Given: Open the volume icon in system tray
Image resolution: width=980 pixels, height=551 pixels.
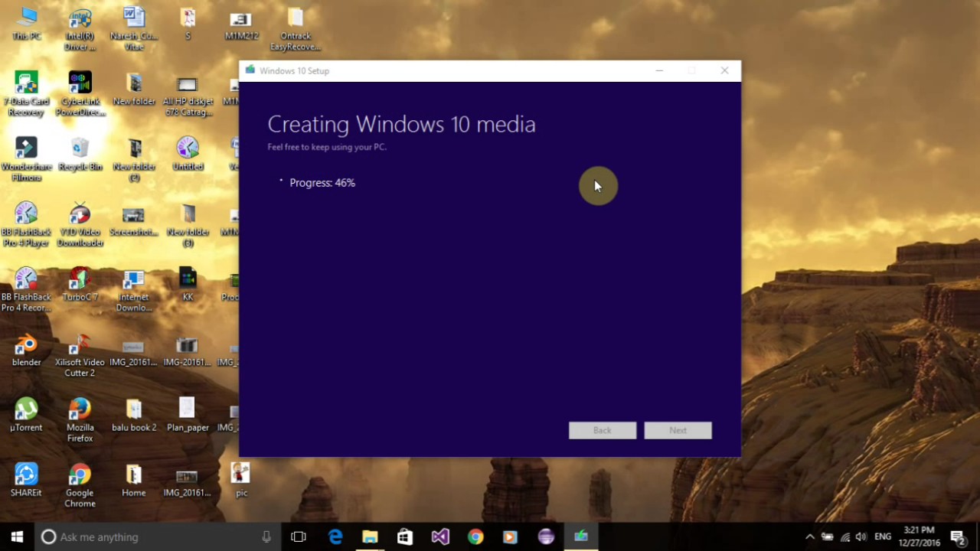Looking at the screenshot, I should pos(861,536).
